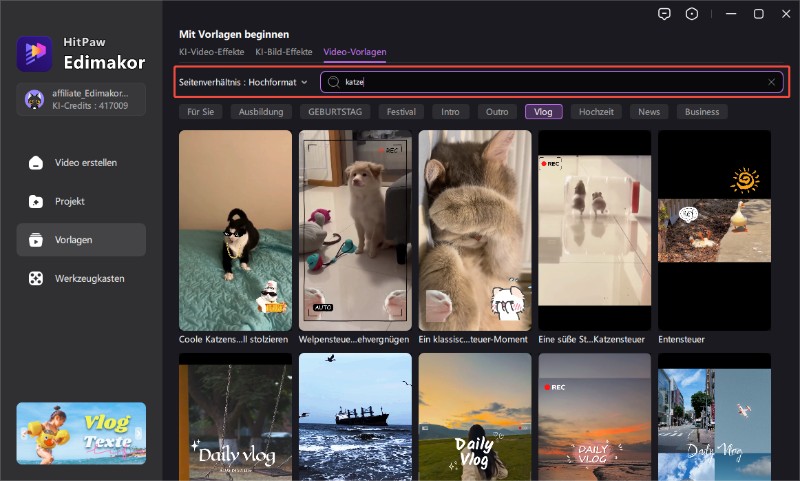Expand the Seitenverhältnis Hochformat dropdown

click(243, 82)
